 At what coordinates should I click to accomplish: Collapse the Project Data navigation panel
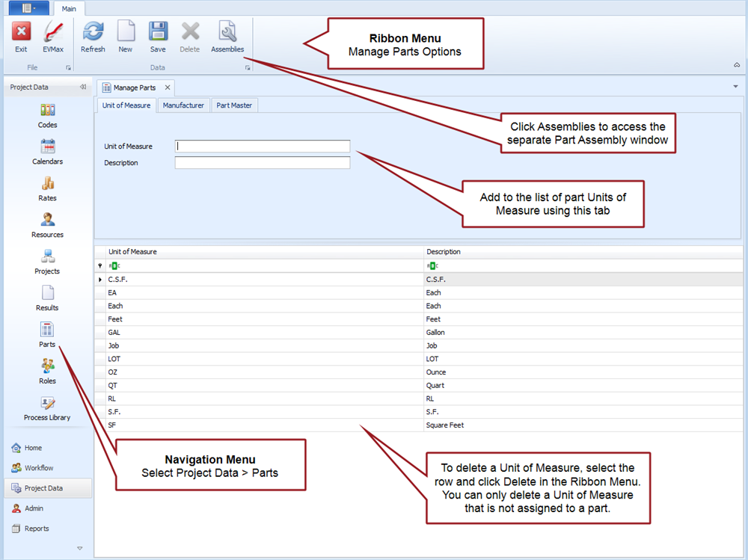[x=83, y=87]
